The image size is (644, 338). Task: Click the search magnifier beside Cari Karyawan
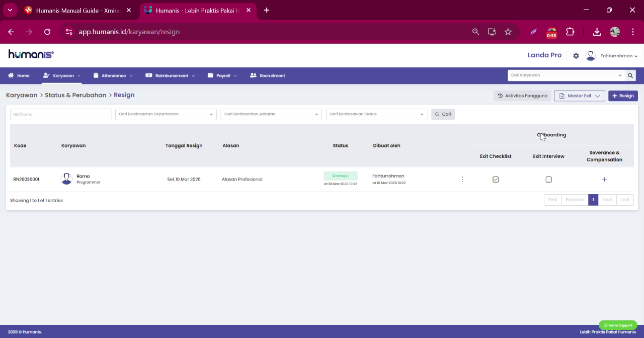click(x=630, y=75)
